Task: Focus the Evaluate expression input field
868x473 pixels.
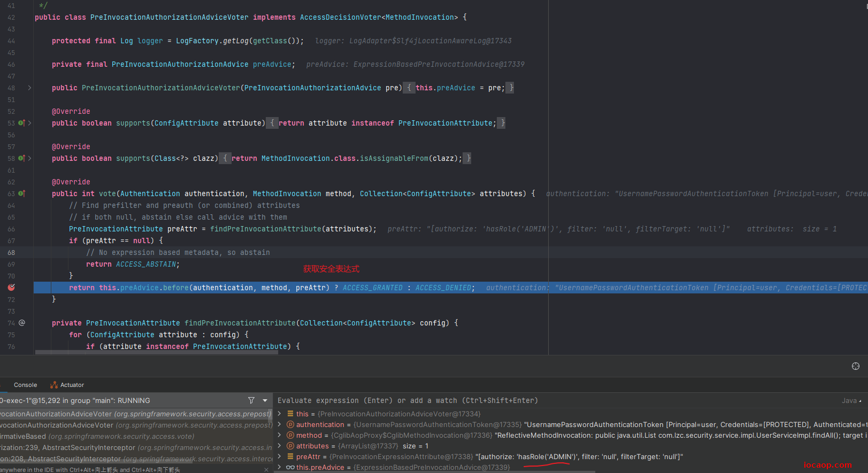Action: (556, 400)
